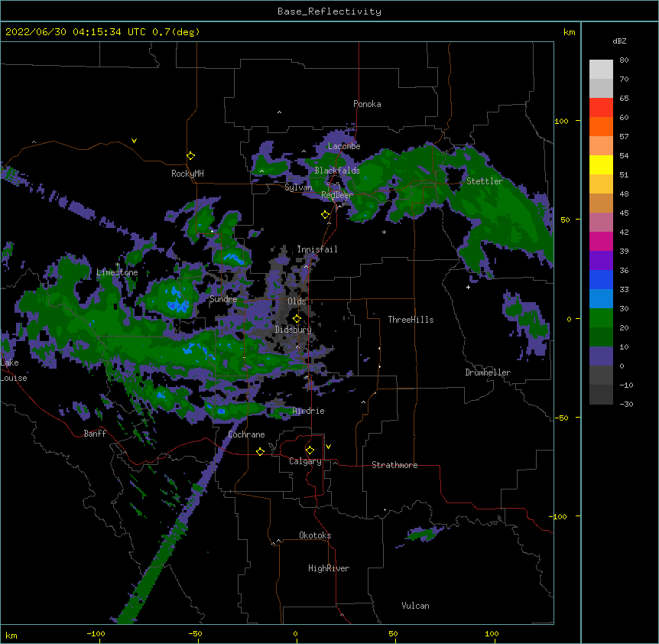The width and height of the screenshot is (659, 644).
Task: Click the yellow V marker northeast of Calgary
Action: point(328,447)
